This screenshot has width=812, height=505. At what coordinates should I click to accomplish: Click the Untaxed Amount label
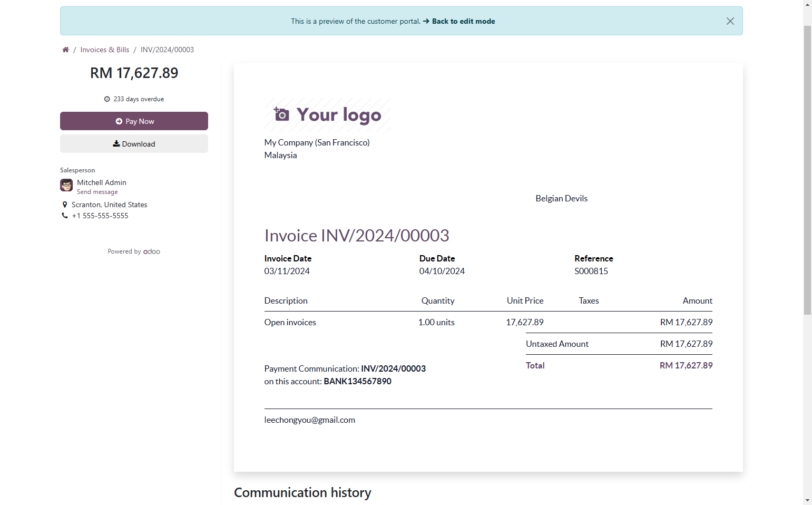[557, 344]
